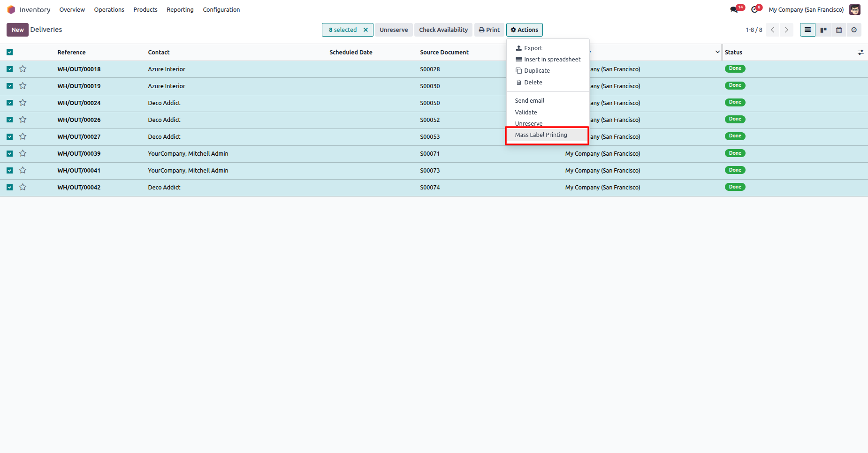
Task: Deselect the WH/OUT/00024 row checkbox
Action: 10,103
